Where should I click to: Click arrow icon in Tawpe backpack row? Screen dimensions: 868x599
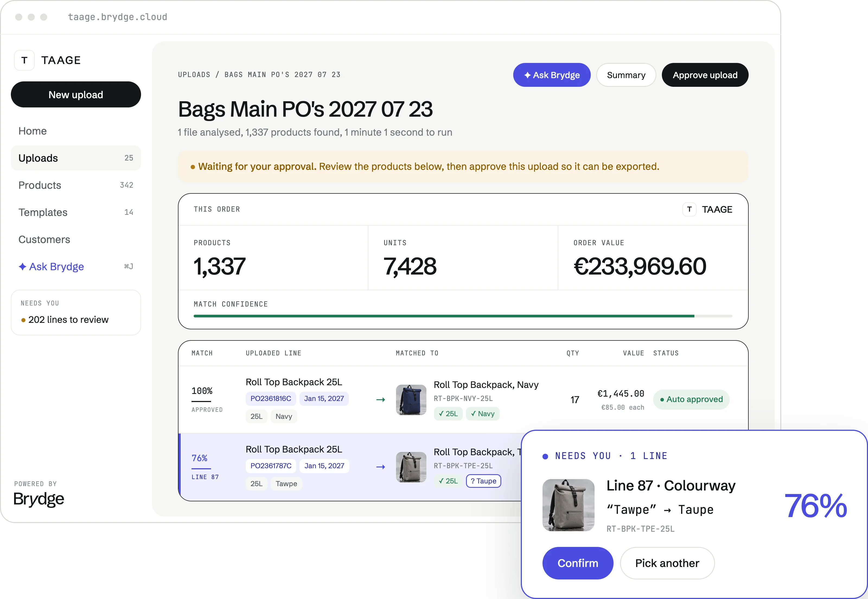[381, 467]
